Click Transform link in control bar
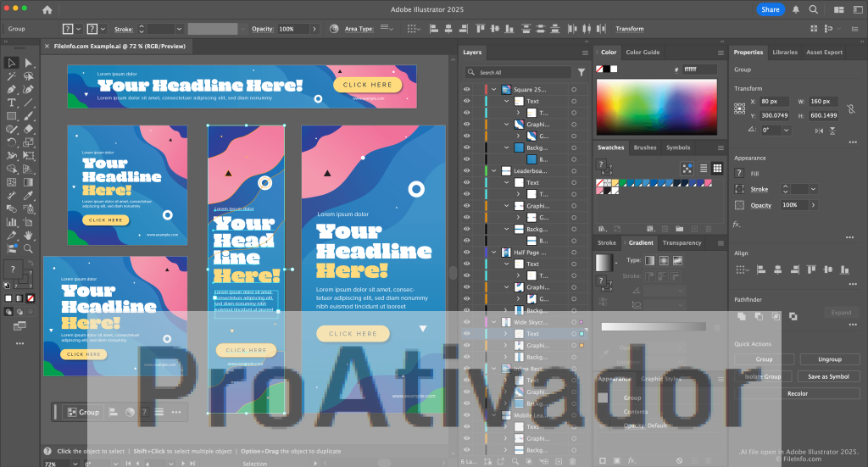The height and width of the screenshot is (467, 868). pos(630,29)
